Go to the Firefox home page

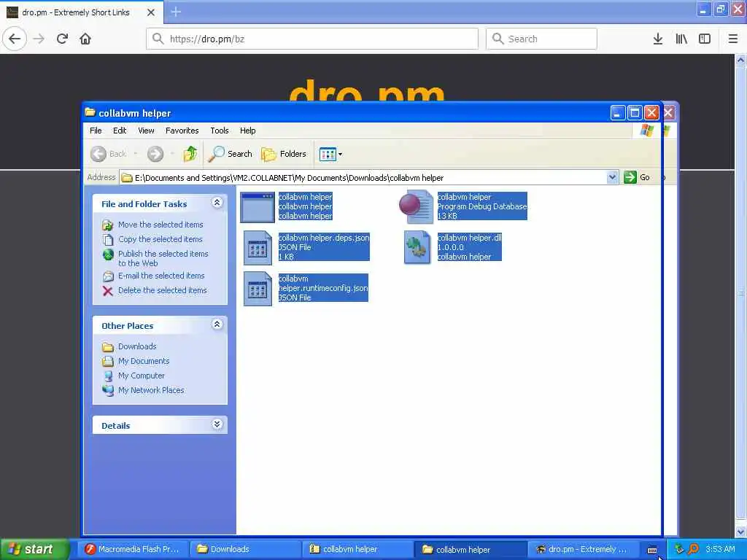85,39
